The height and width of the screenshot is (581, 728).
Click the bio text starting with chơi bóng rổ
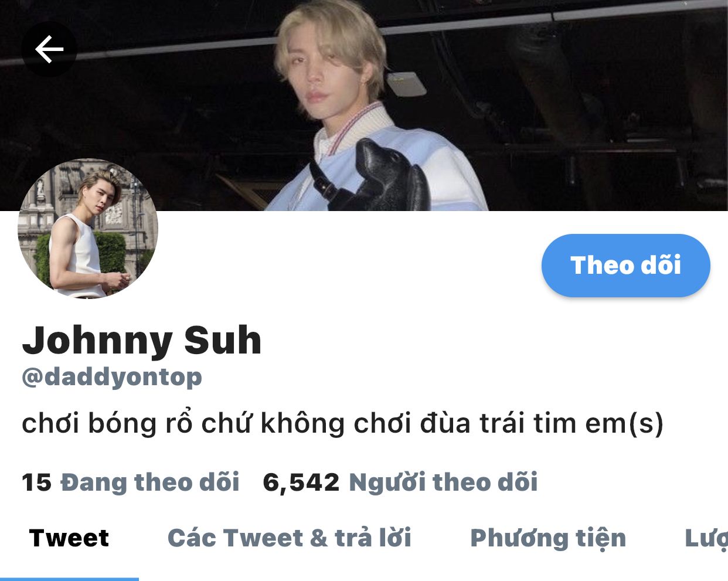[343, 423]
